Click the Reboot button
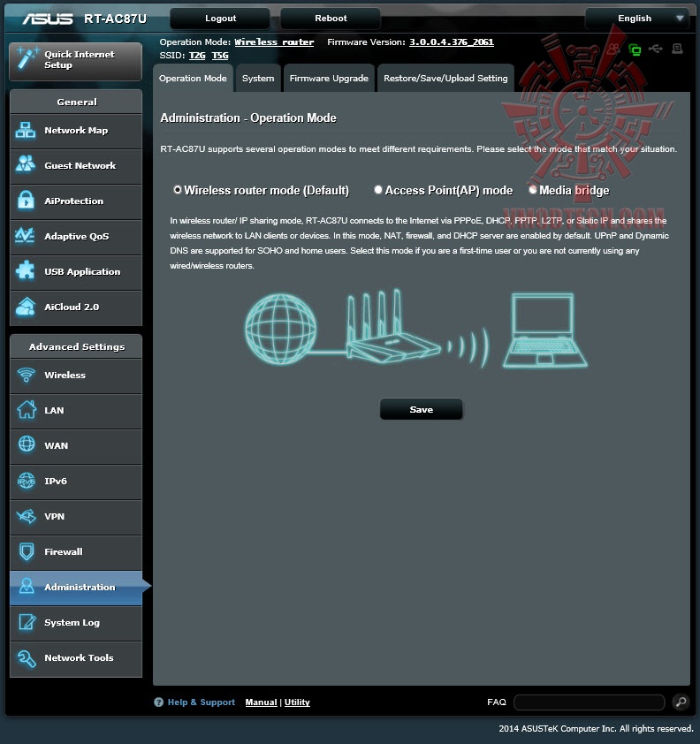The image size is (700, 744). tap(331, 19)
